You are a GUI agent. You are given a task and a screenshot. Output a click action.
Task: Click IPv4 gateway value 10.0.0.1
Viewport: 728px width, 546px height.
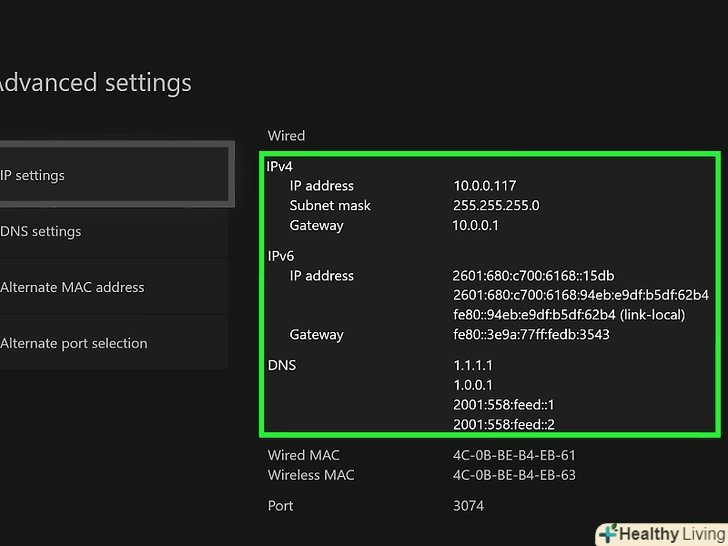coord(476,226)
